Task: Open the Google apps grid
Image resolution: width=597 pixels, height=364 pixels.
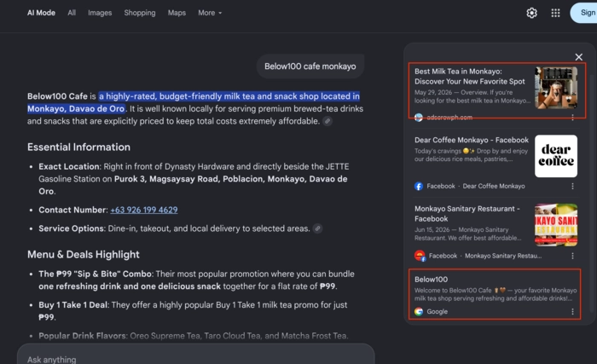Action: 555,13
